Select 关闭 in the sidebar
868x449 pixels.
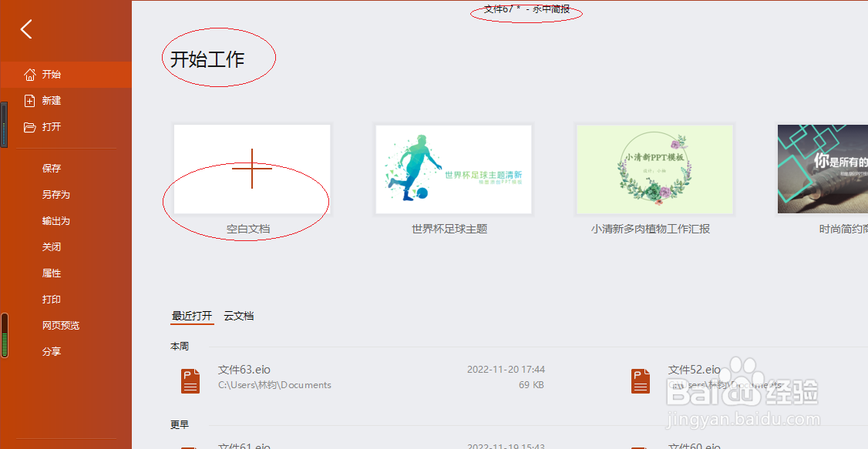[52, 246]
